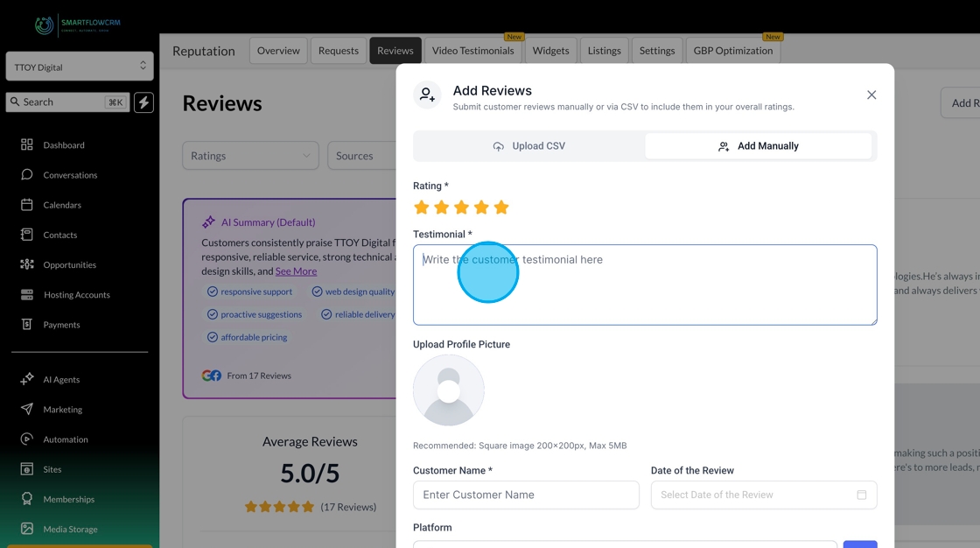Image resolution: width=980 pixels, height=548 pixels.
Task: Click the search magnifier icon
Action: 14,102
